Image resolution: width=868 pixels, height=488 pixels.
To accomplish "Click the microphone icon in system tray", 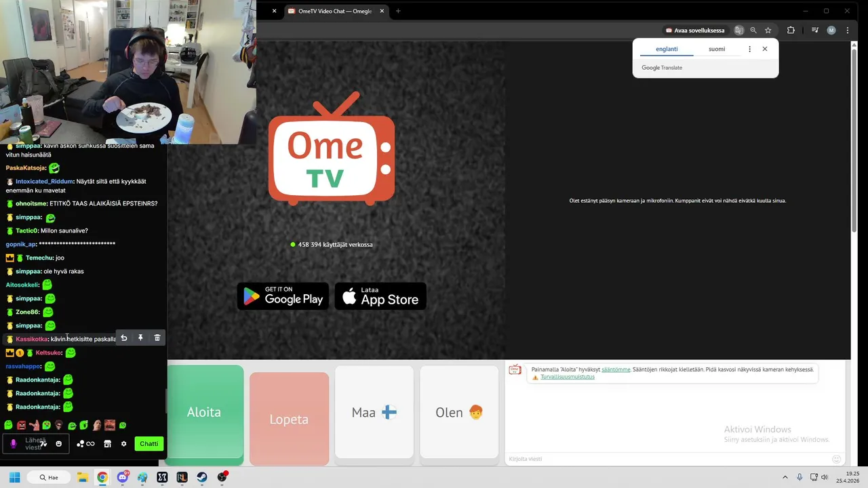I will [800, 477].
